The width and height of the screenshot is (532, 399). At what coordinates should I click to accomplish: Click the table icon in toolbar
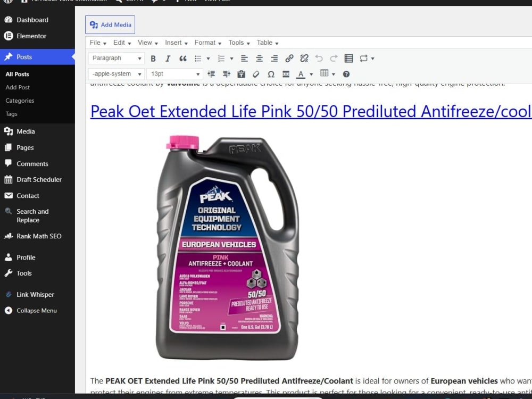tap(325, 73)
